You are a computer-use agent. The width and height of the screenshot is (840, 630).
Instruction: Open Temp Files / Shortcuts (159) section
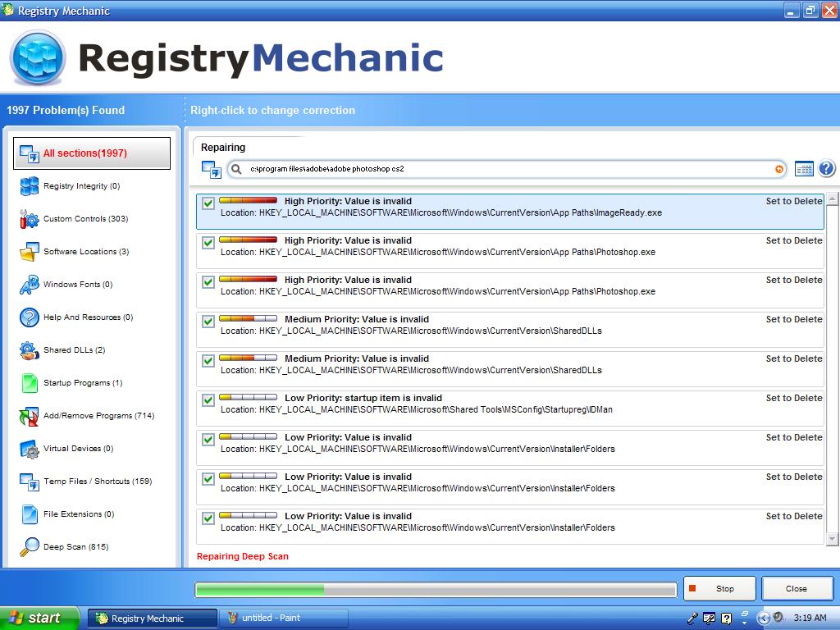point(98,481)
